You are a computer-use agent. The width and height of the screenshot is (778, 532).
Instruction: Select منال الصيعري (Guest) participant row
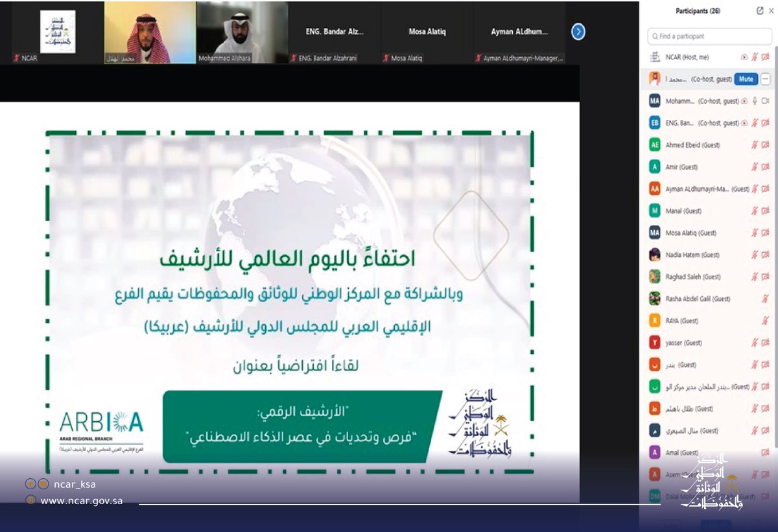[x=710, y=431]
